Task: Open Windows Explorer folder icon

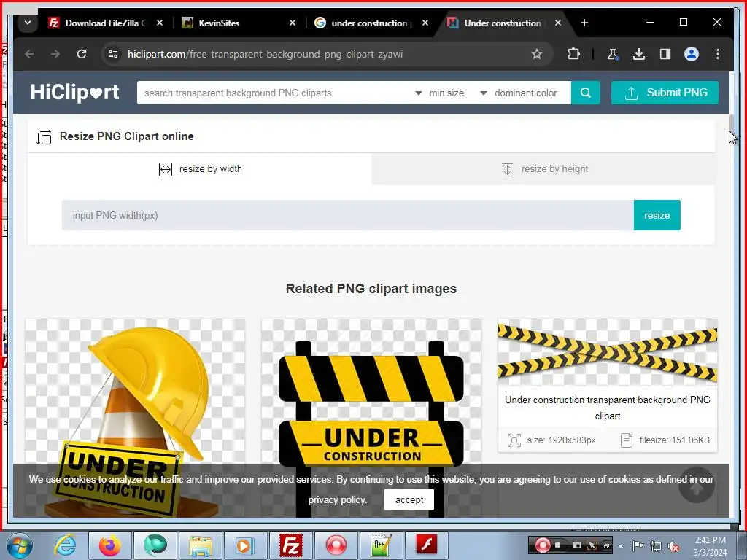Action: [x=201, y=545]
